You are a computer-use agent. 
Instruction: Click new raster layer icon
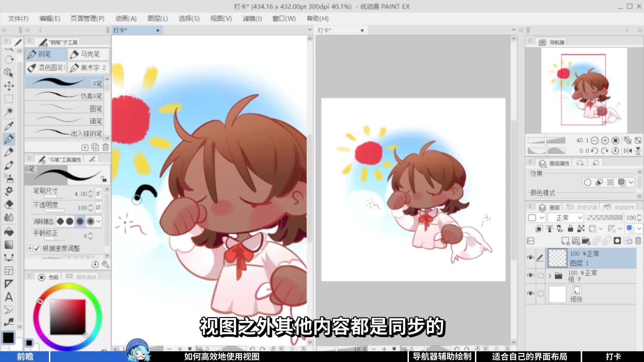coord(565,241)
